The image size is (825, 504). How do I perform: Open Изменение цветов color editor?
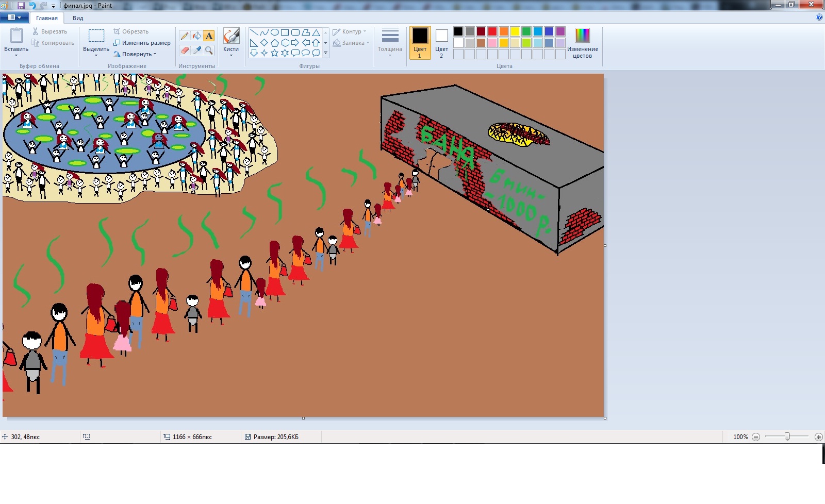(582, 43)
